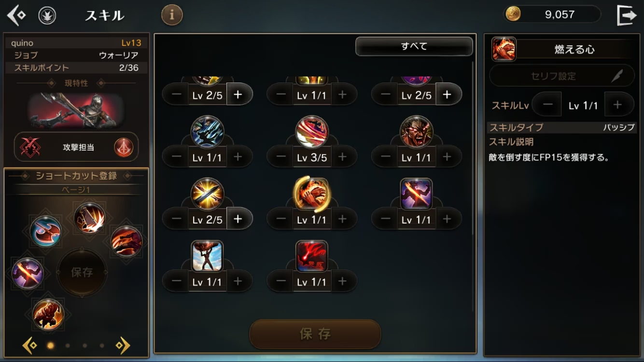Tap the back arrow icon
The width and height of the screenshot is (644, 362).
click(16, 15)
